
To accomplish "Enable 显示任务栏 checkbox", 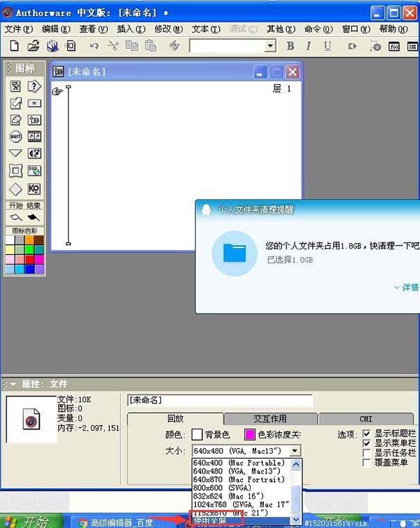I will tap(367, 453).
